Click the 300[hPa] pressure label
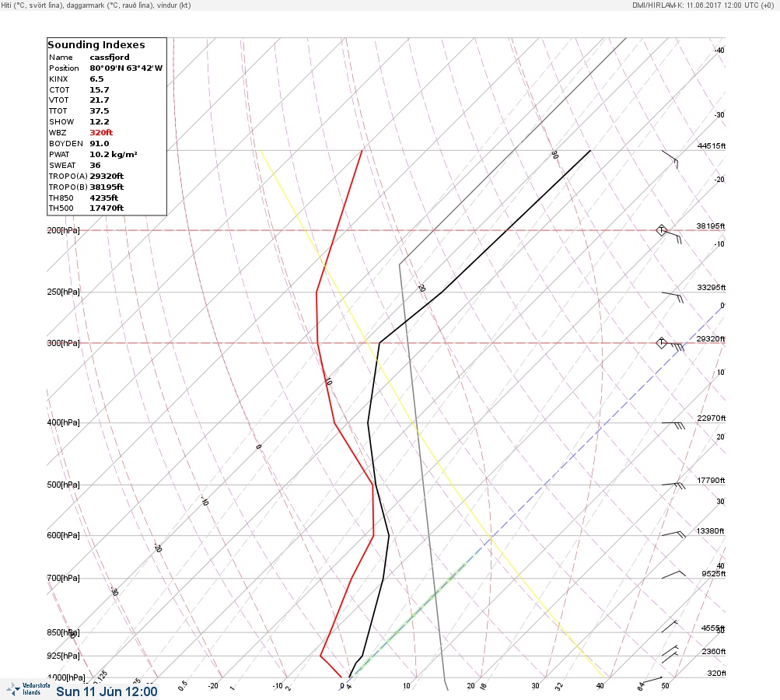Viewport: 780px width, 700px height. click(63, 343)
